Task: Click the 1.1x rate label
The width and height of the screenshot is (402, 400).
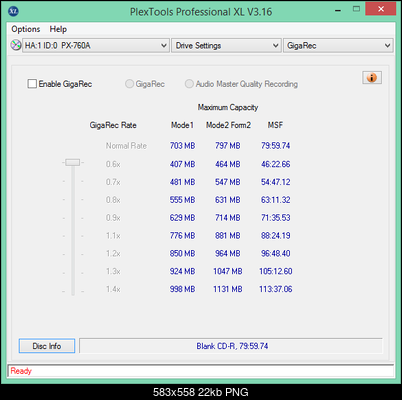Action: (x=113, y=236)
